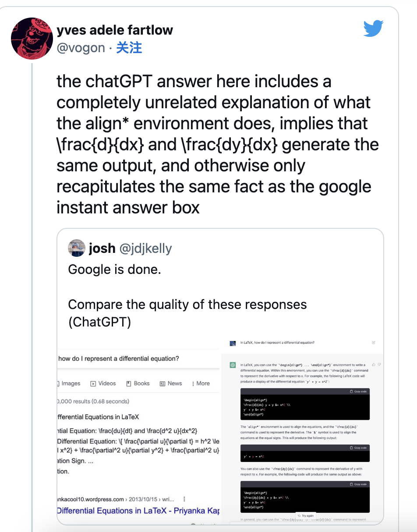Open the News search tab
Viewport: 417px width, 532px height.
pos(171,383)
